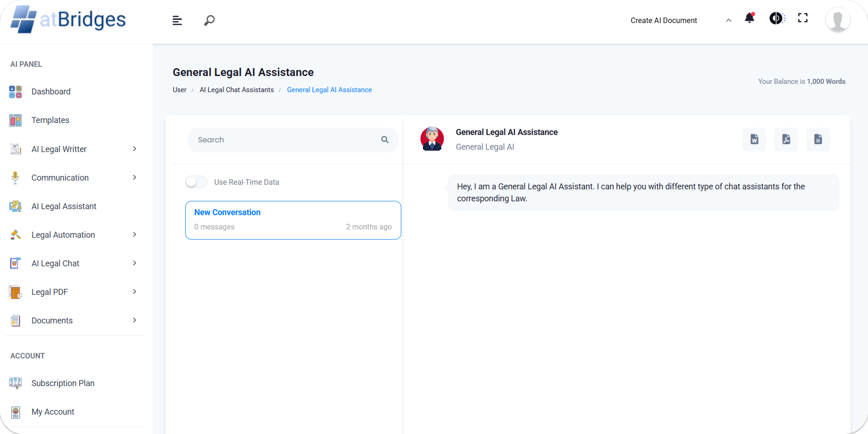Open the header search magnifier

pyautogui.click(x=209, y=21)
